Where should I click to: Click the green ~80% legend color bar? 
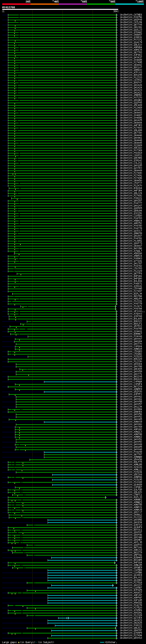101,4
